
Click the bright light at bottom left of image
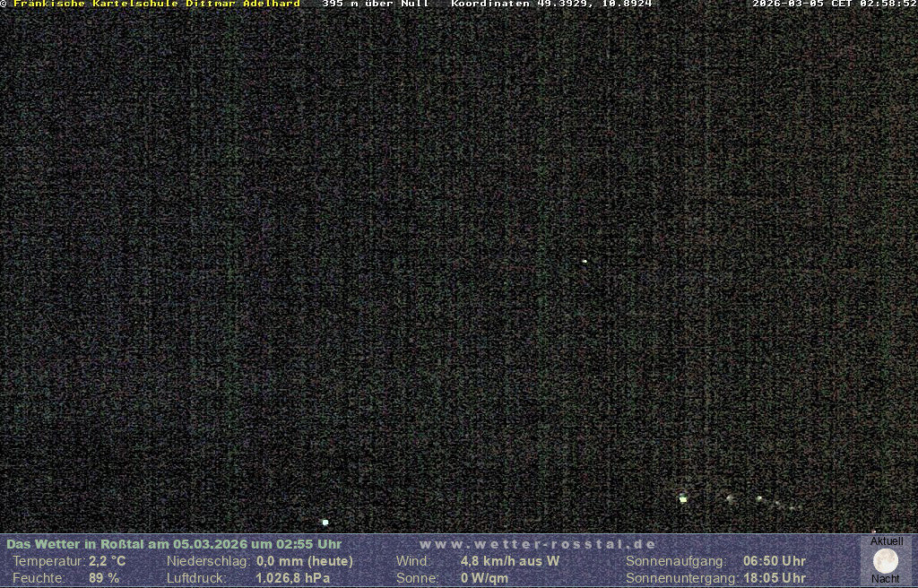point(325,522)
